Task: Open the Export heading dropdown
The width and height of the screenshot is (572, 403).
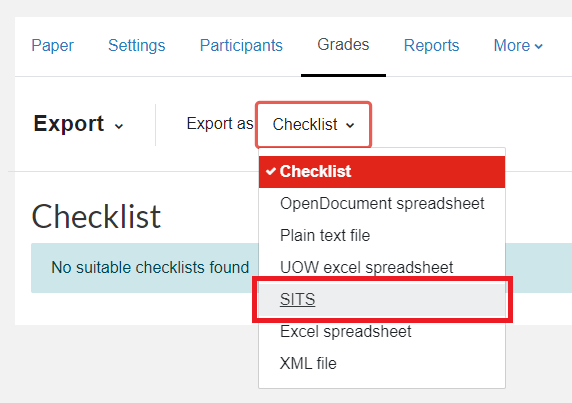Action: 78,124
